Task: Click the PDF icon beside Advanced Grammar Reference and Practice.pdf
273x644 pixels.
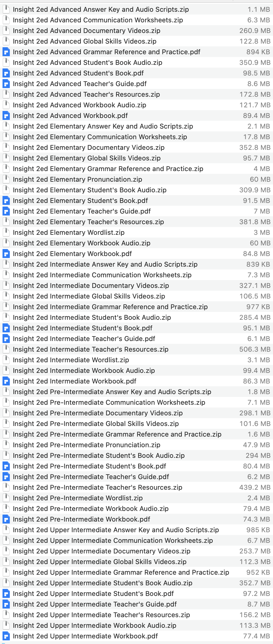Action: click(x=6, y=52)
